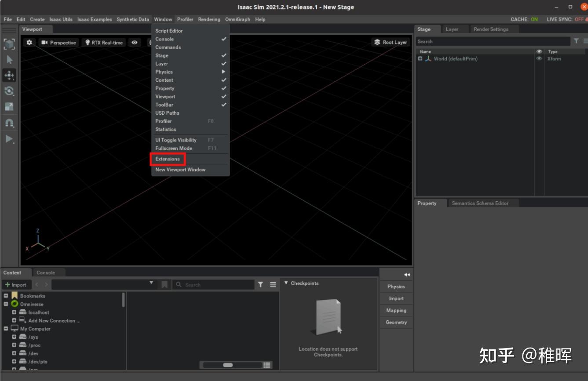588x381 pixels.
Task: Go forward in the Content browser
Action: click(46, 285)
